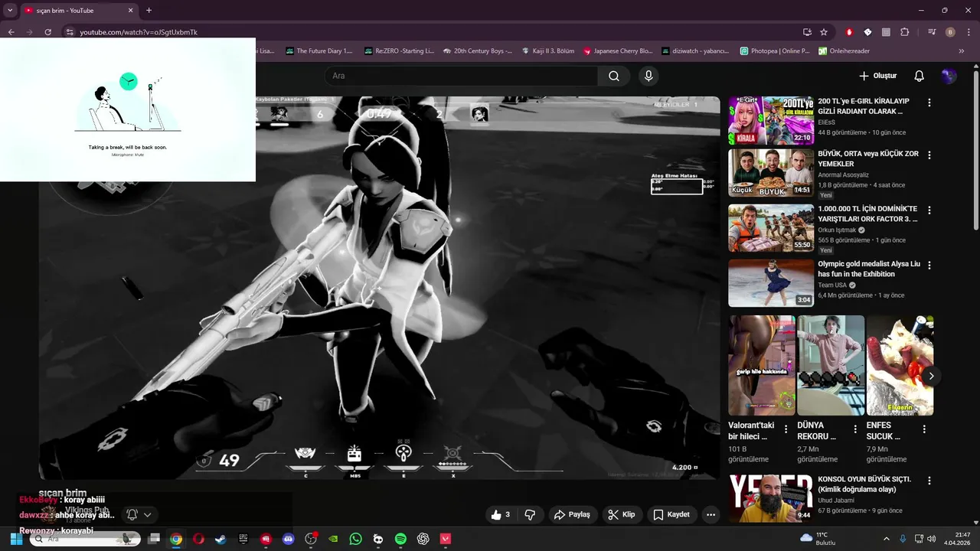Click the Paylaş share button

(x=572, y=514)
